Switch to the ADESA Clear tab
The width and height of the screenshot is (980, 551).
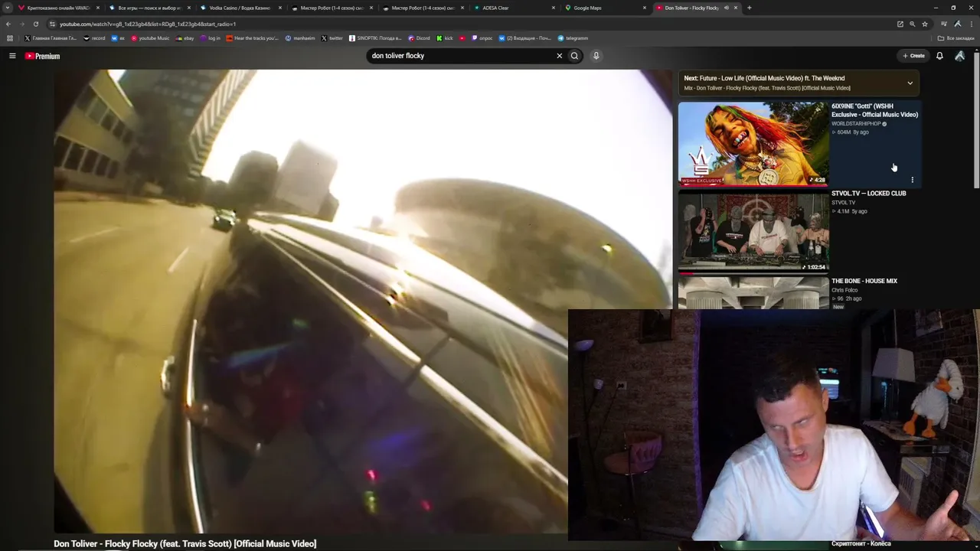tap(512, 8)
